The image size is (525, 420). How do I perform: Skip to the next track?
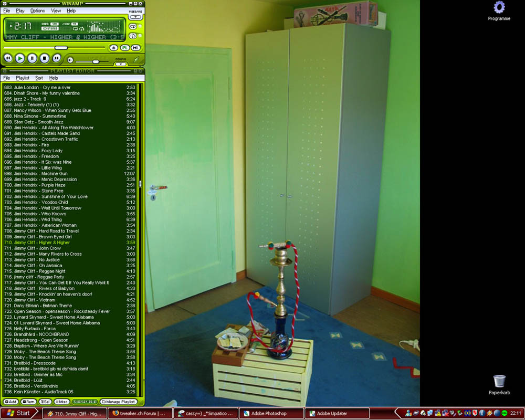point(57,58)
